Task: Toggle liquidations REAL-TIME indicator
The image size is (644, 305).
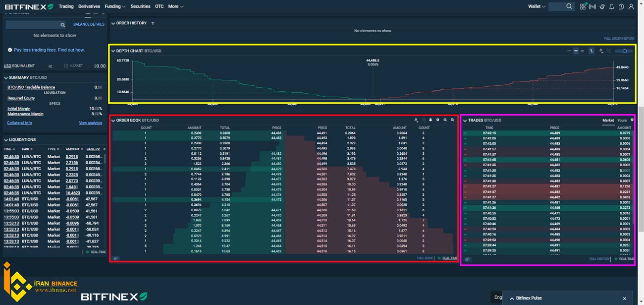Action: 96,252
